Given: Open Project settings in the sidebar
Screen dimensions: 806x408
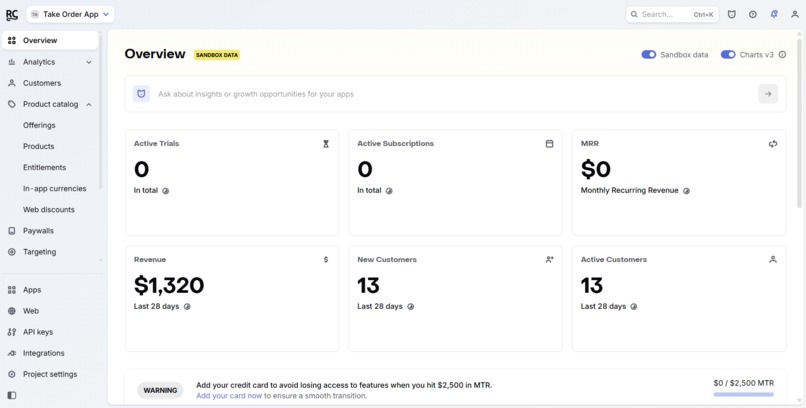Looking at the screenshot, I should 50,374.
